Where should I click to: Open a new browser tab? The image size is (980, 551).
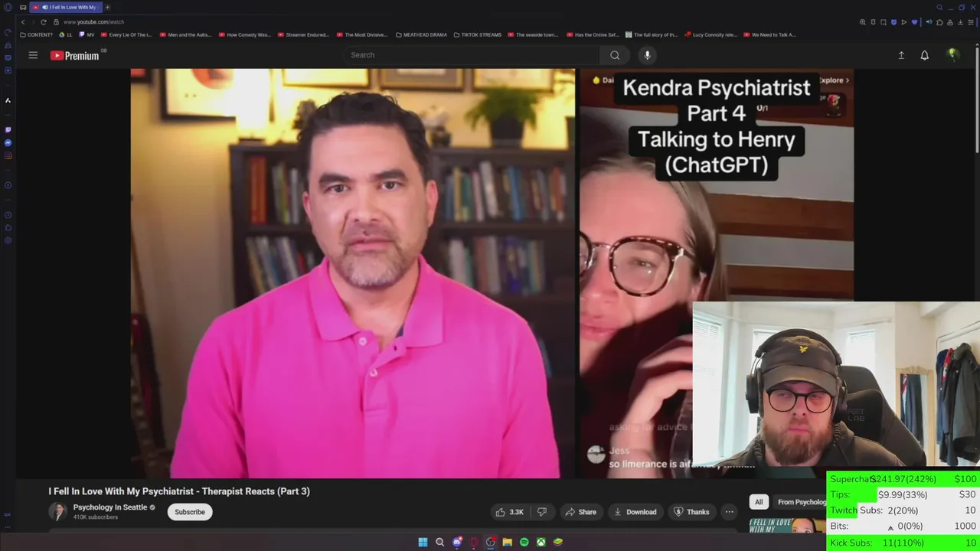click(x=107, y=7)
